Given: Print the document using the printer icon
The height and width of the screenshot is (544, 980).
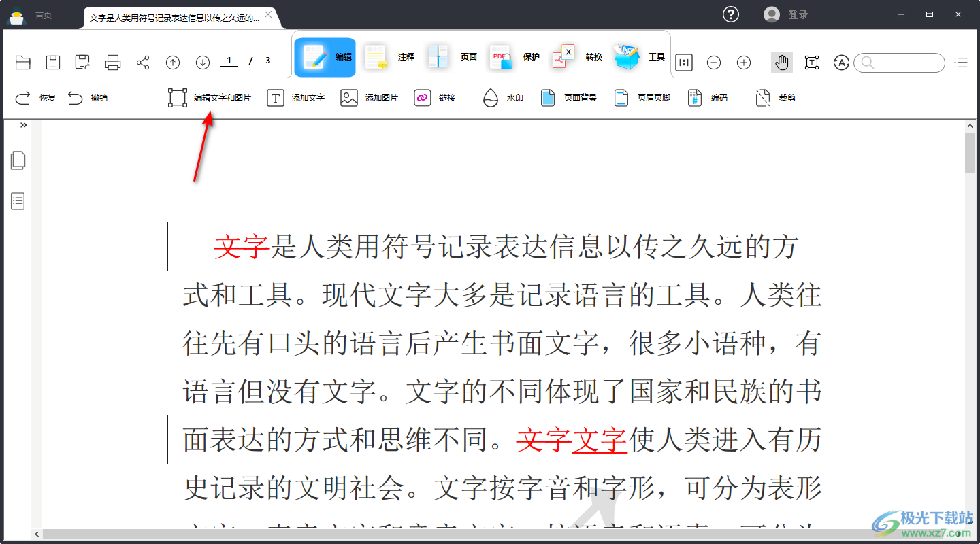Looking at the screenshot, I should pos(113,63).
